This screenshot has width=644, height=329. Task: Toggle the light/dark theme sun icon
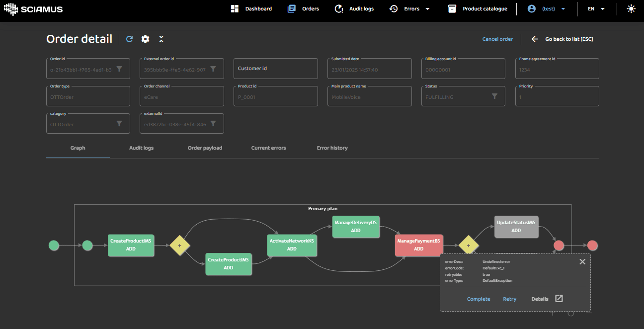click(x=631, y=9)
